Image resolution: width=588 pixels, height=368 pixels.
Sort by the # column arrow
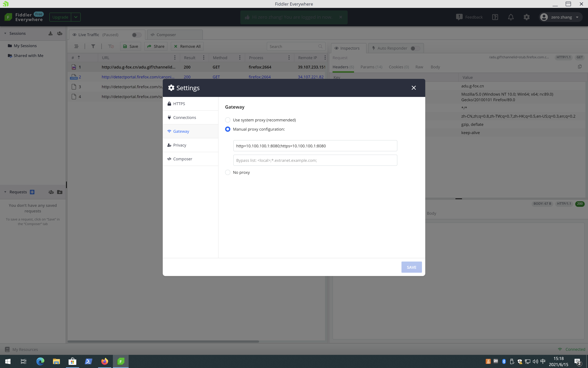(79, 57)
